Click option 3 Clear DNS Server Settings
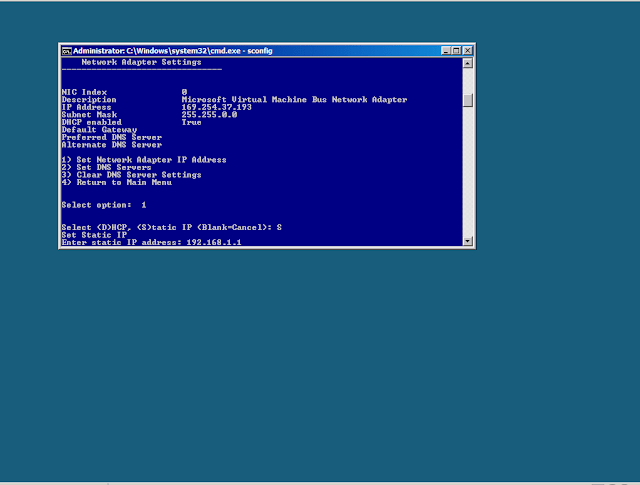640x485 pixels. click(131, 174)
